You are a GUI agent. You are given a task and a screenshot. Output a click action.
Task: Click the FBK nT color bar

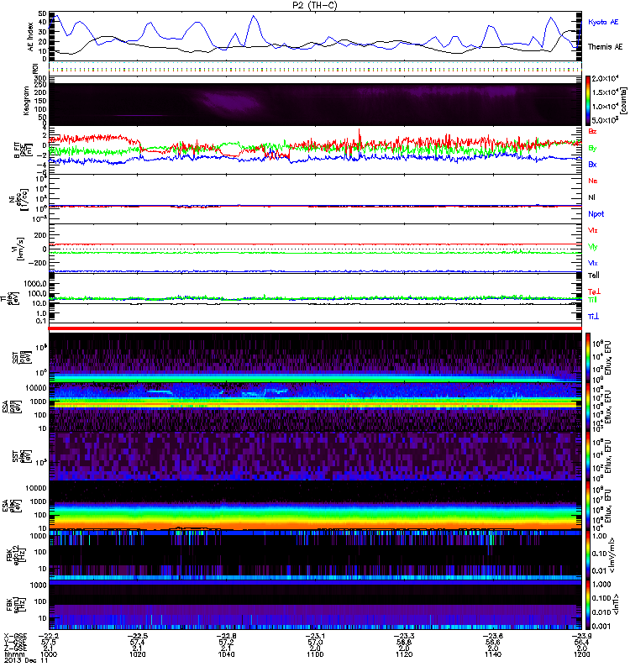(x=588, y=604)
